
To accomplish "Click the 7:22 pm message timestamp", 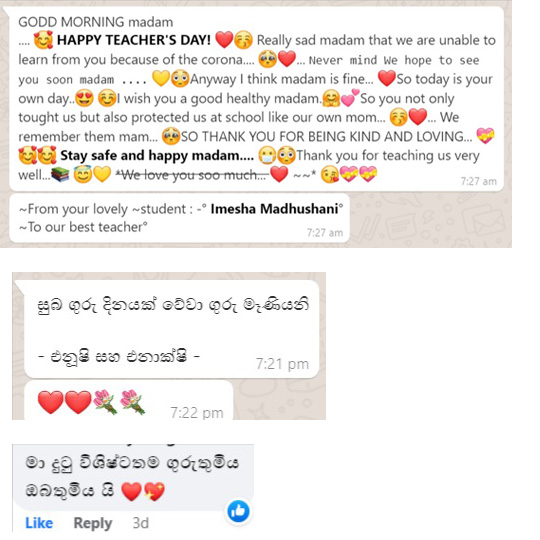I will click(x=197, y=412).
